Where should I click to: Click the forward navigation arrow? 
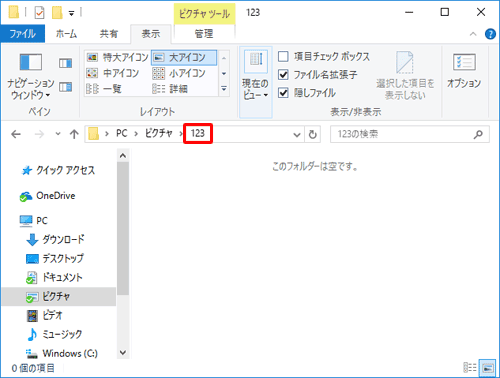[39, 134]
